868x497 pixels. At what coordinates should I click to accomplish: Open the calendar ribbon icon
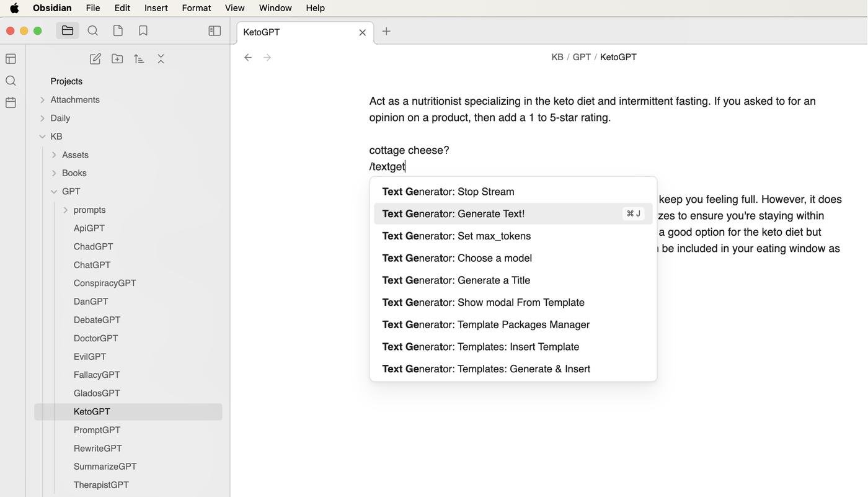11,102
